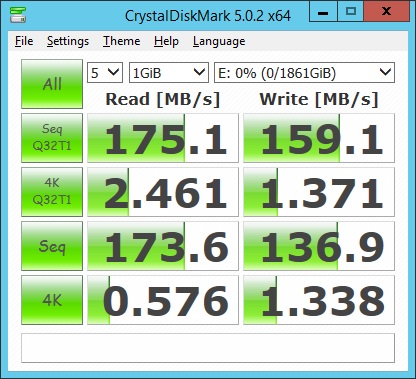Click the Seq write result 136.9
The width and height of the screenshot is (416, 379).
319,246
